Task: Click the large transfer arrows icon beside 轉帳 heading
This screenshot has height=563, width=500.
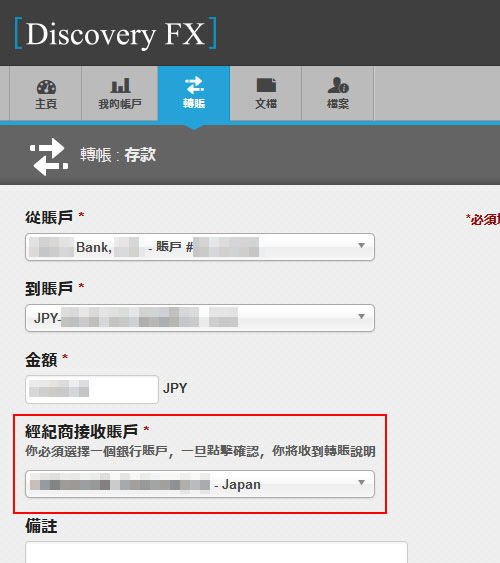Action: click(49, 157)
